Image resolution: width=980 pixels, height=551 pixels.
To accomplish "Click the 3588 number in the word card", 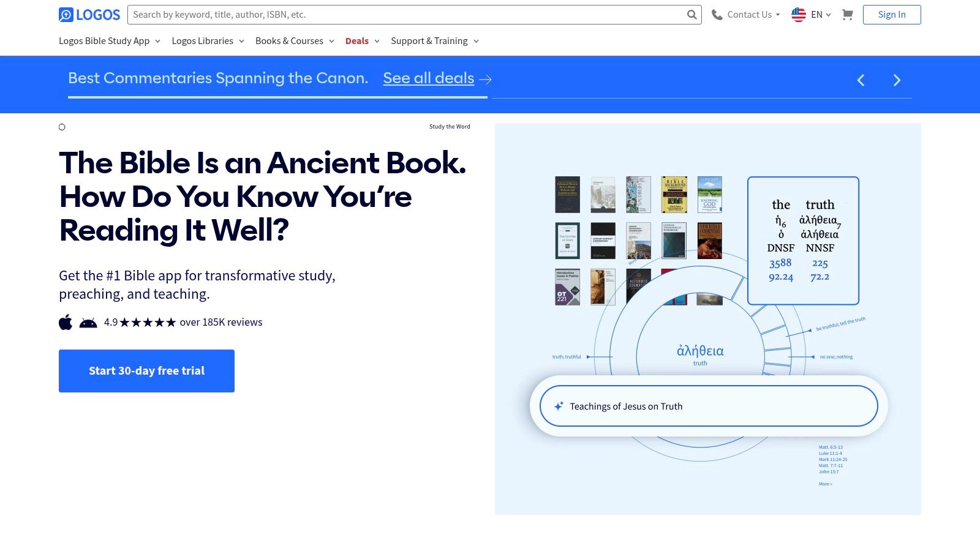I will coord(780,263).
